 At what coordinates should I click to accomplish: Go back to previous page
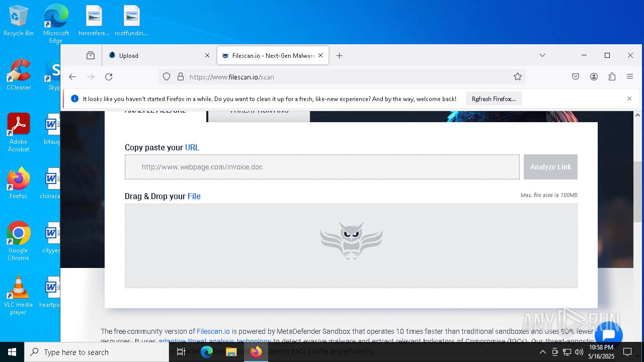(x=72, y=77)
